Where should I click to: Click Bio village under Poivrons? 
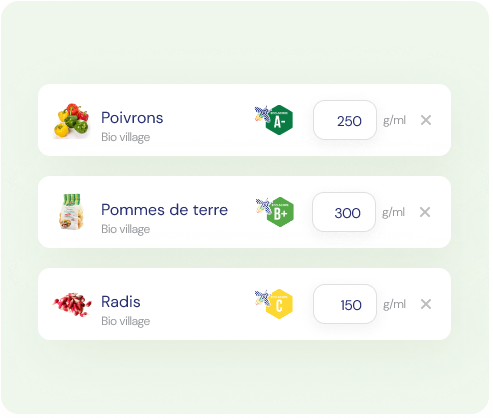(126, 137)
